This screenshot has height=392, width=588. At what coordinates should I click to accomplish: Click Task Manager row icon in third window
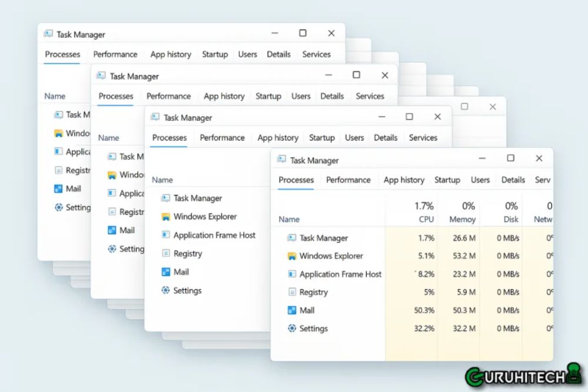[165, 198]
